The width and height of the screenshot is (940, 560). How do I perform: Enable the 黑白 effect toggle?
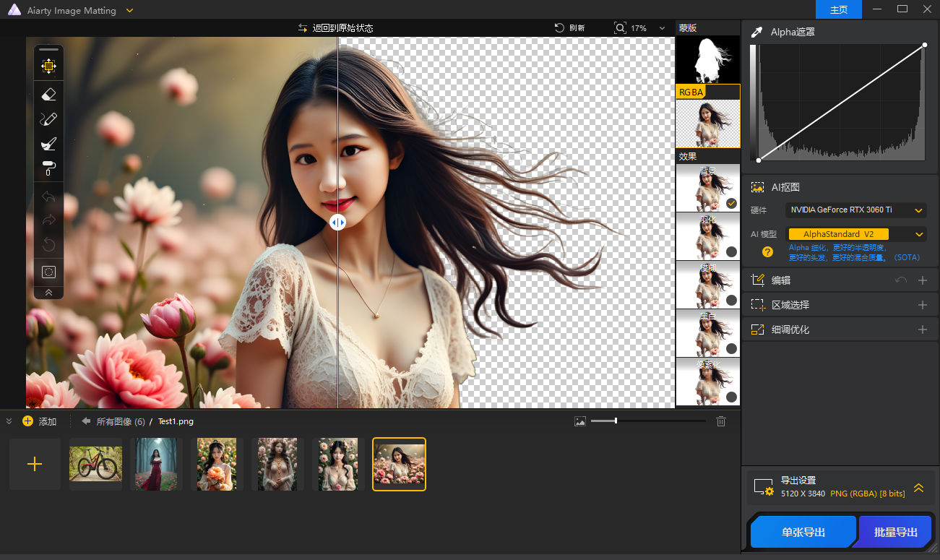click(731, 348)
